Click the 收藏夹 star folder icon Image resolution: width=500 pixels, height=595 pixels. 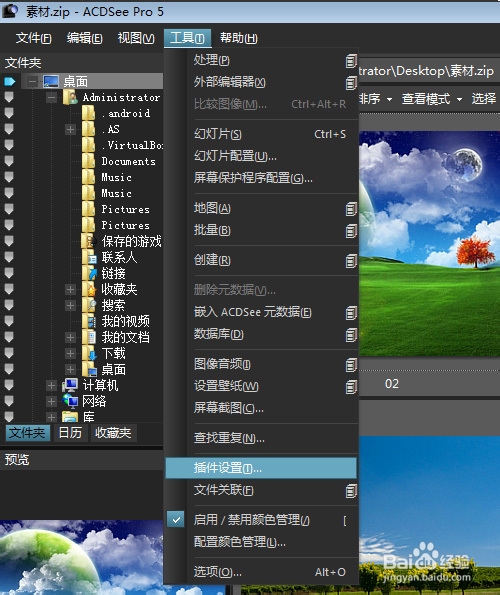89,290
